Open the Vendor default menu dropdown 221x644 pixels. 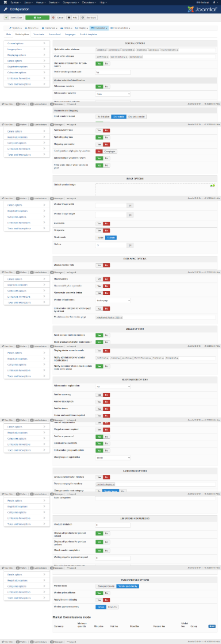[113, 300]
